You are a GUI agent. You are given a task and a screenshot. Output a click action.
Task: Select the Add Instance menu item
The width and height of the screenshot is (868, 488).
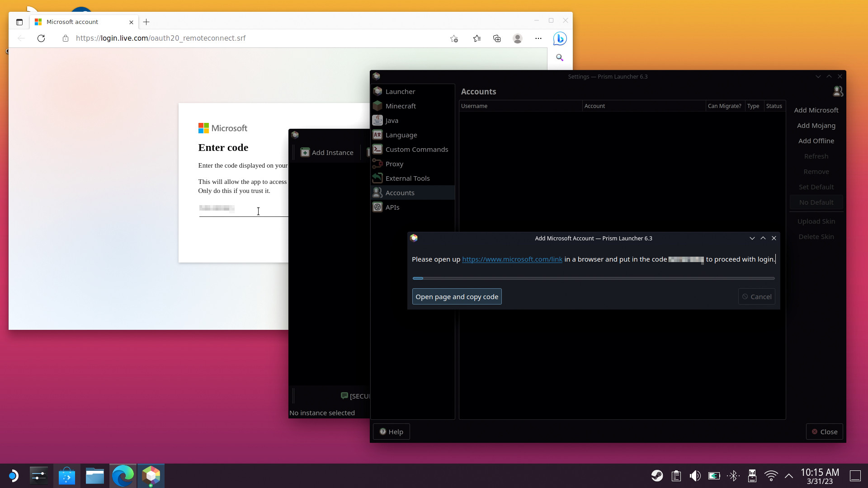click(x=327, y=153)
